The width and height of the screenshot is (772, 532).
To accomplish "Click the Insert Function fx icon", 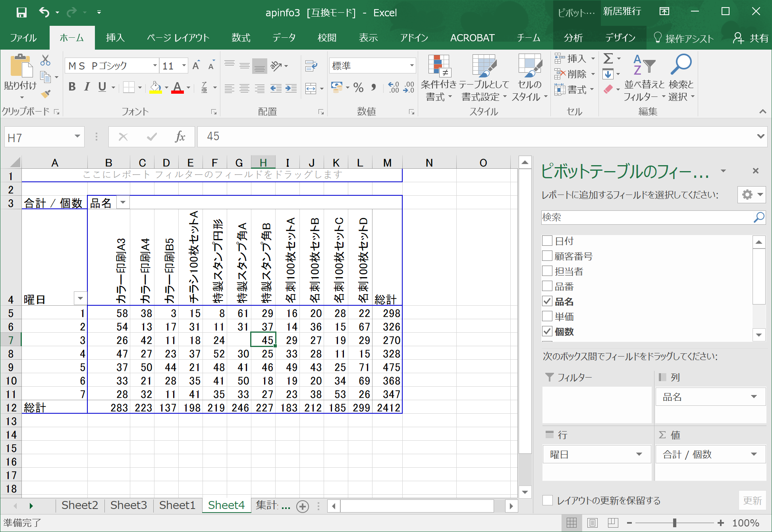I will pyautogui.click(x=180, y=137).
